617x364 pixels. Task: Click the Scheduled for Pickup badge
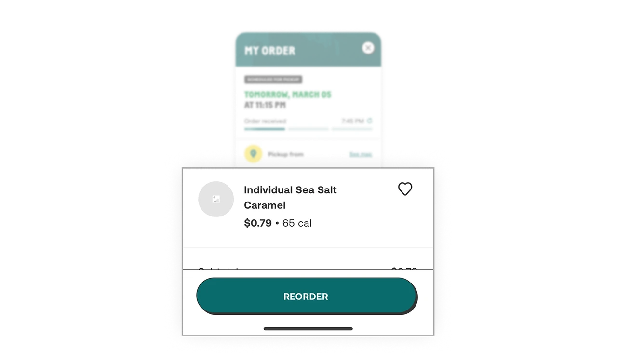click(x=273, y=80)
